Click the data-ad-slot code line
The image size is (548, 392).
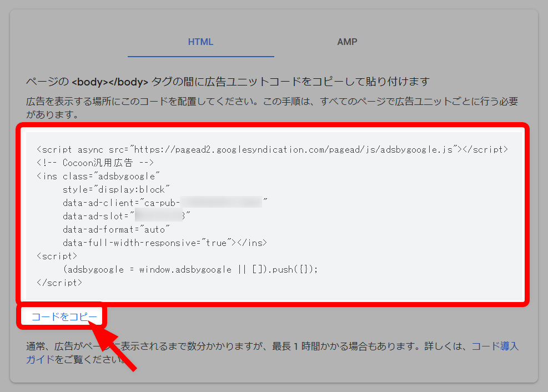pos(127,216)
